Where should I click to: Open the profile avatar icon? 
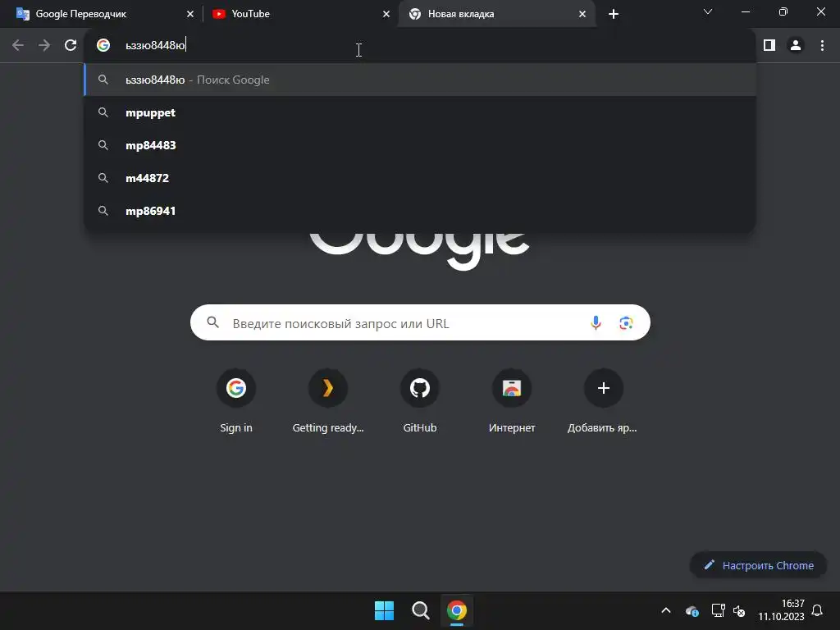[796, 45]
